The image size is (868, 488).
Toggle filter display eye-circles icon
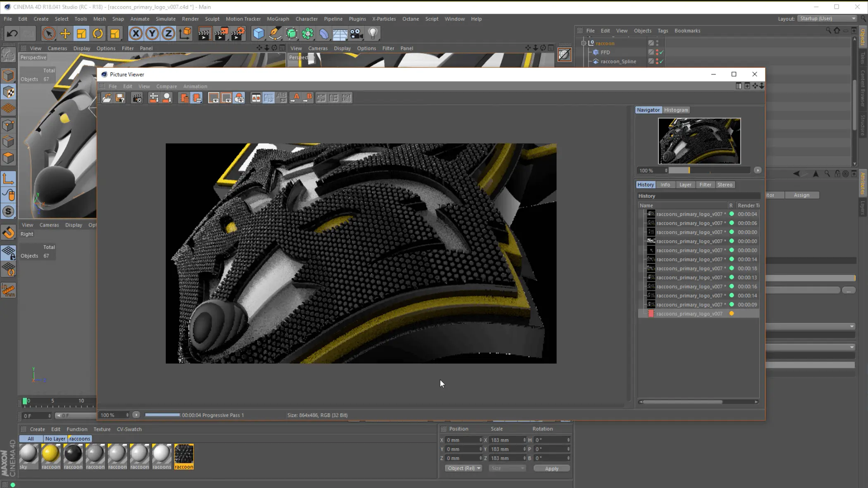click(x=239, y=98)
